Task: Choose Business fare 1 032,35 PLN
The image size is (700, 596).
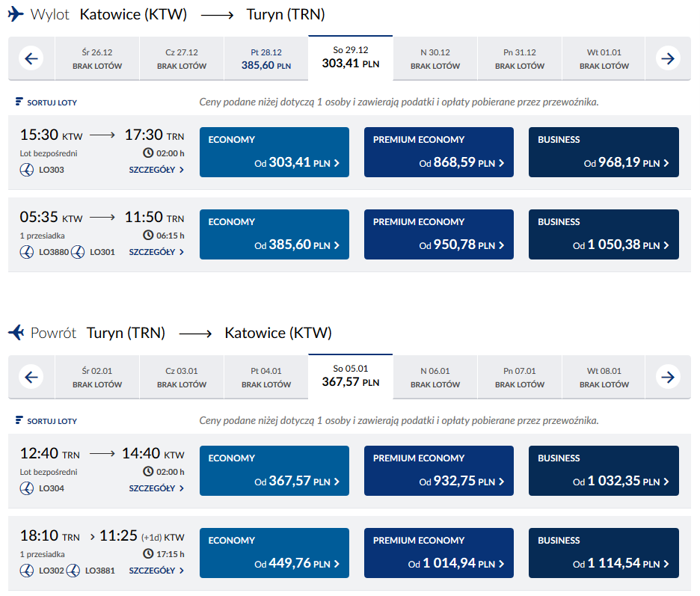Action: [x=604, y=470]
